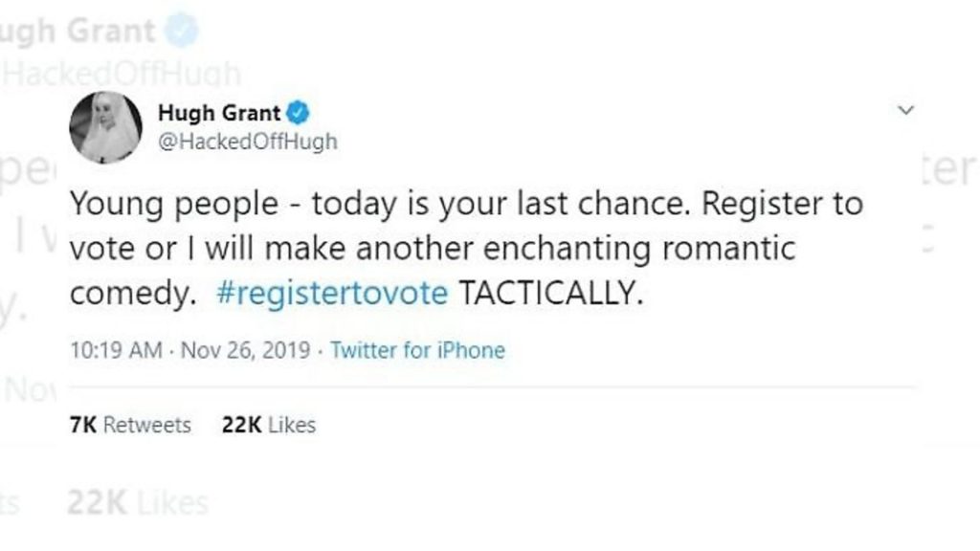This screenshot has width=980, height=551.
Task: View the 22K Likes list
Action: (x=269, y=425)
